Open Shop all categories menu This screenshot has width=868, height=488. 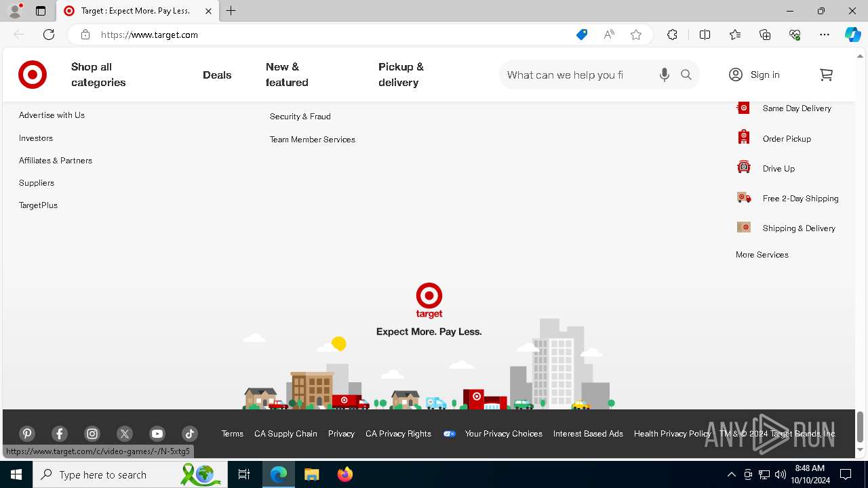tap(98, 75)
